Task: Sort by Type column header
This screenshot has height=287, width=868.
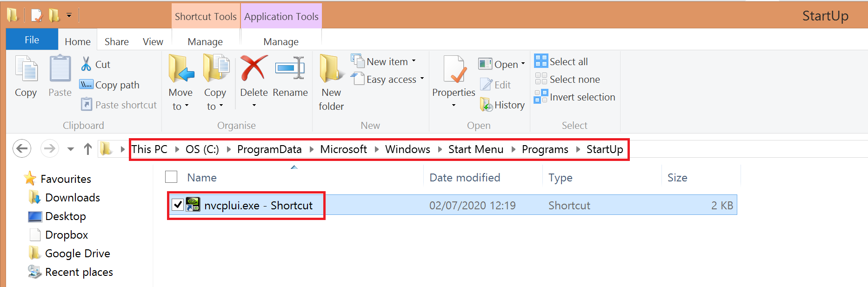Action: 561,177
